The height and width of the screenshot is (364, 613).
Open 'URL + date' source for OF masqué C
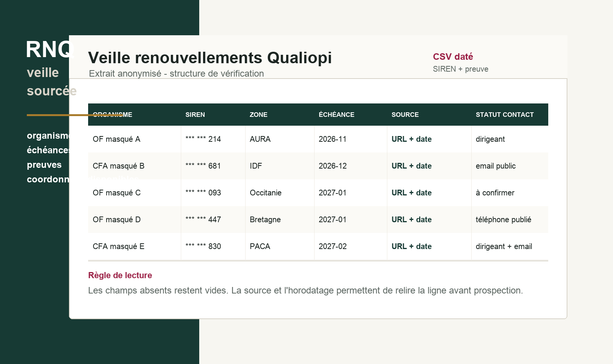click(411, 193)
